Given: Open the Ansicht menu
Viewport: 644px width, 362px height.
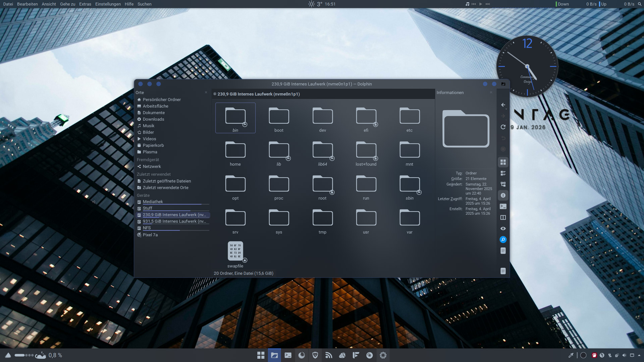Looking at the screenshot, I should coord(49,4).
